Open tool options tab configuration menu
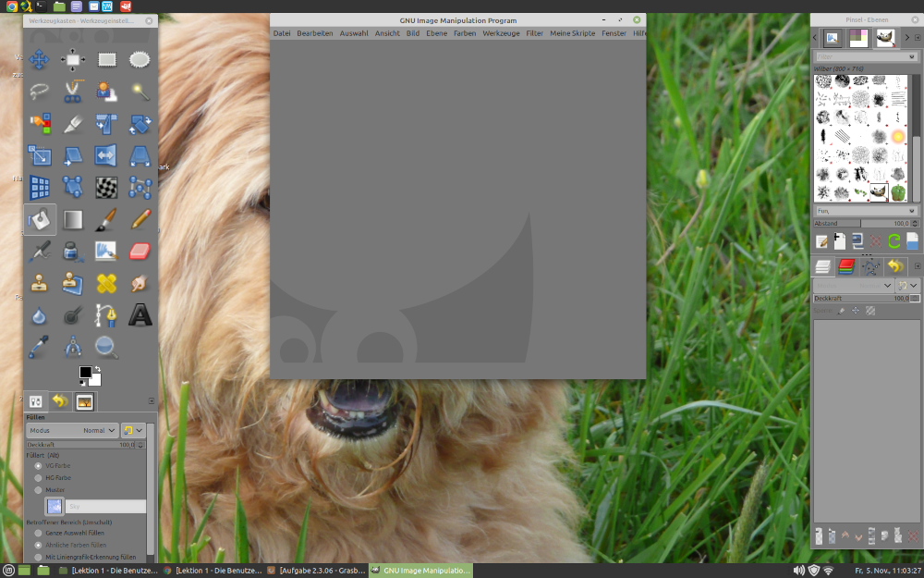This screenshot has width=924, height=578. pyautogui.click(x=151, y=401)
